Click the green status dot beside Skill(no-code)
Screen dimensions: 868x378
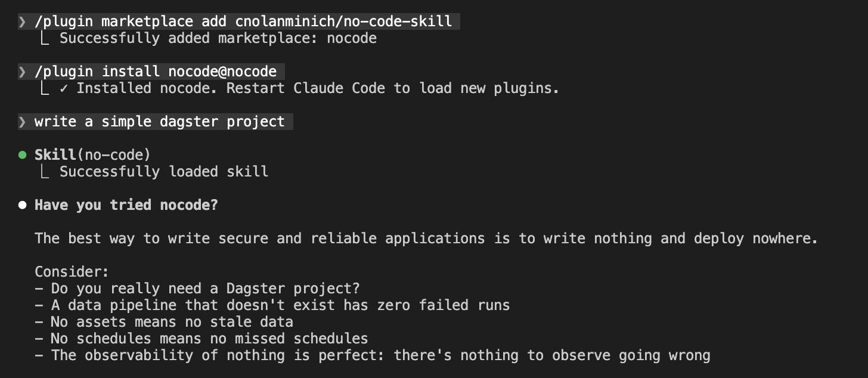coord(23,155)
